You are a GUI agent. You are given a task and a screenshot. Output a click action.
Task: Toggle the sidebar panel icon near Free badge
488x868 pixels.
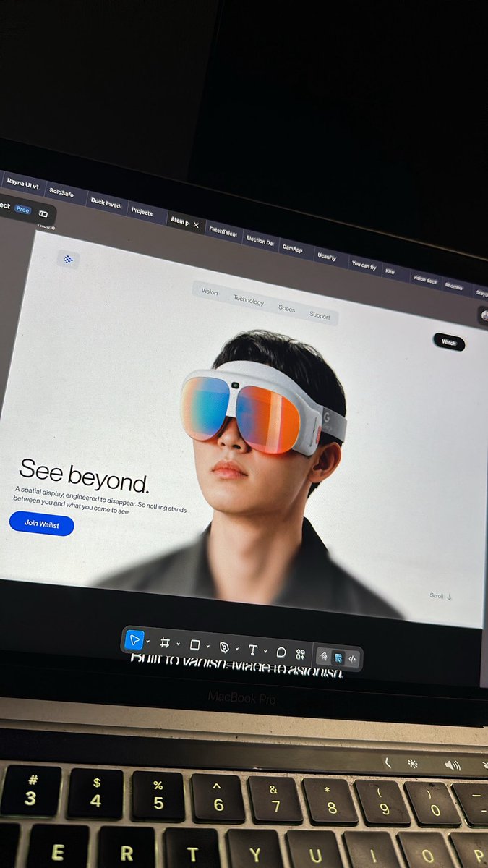43,213
